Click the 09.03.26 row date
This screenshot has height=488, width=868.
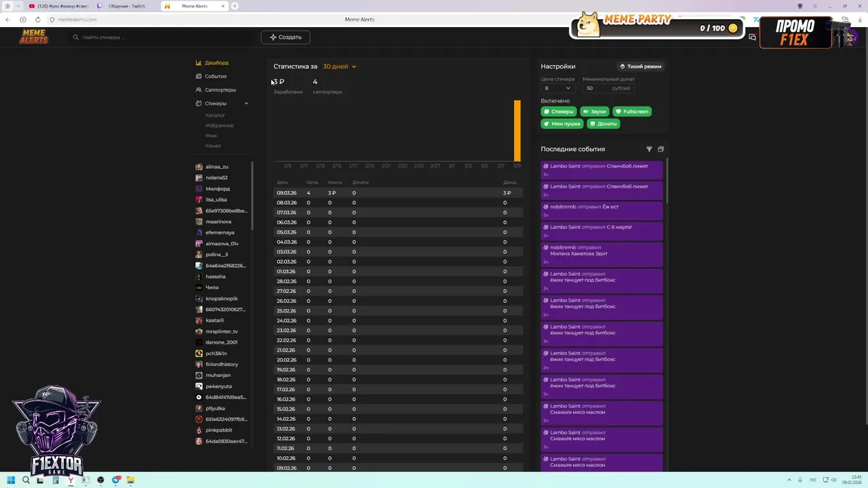click(x=286, y=193)
